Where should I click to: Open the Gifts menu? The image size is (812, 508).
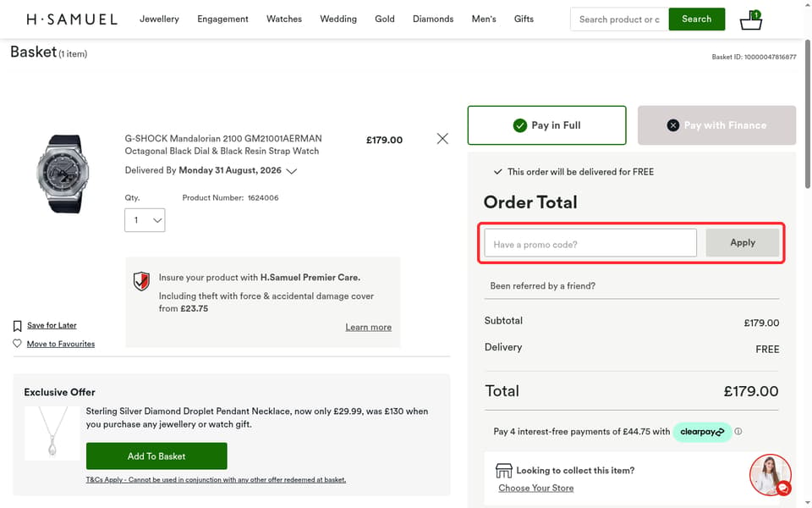(524, 19)
